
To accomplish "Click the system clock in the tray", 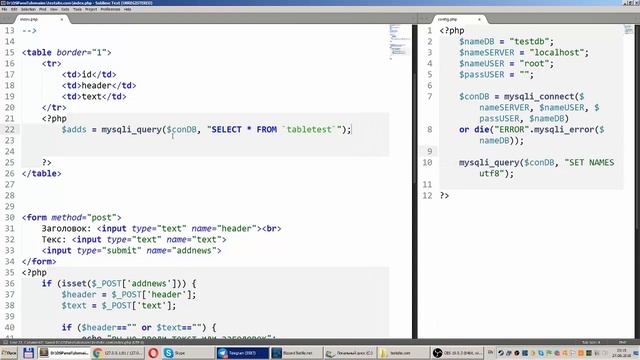I will coord(621,353).
